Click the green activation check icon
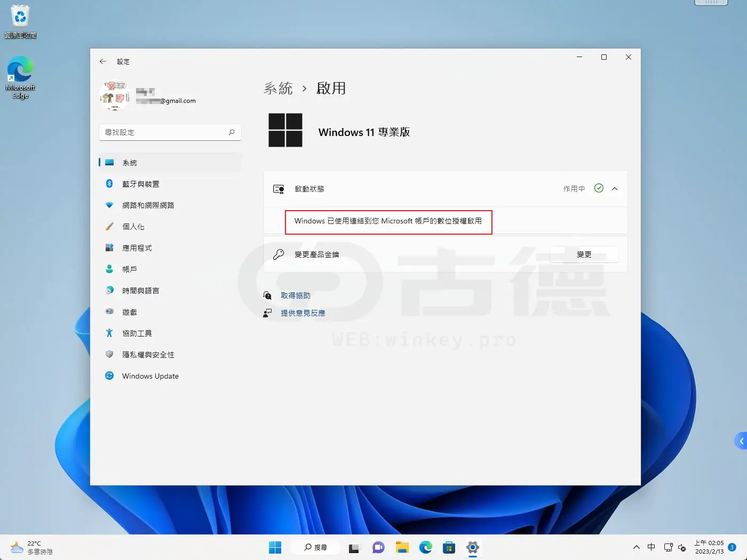 [599, 188]
